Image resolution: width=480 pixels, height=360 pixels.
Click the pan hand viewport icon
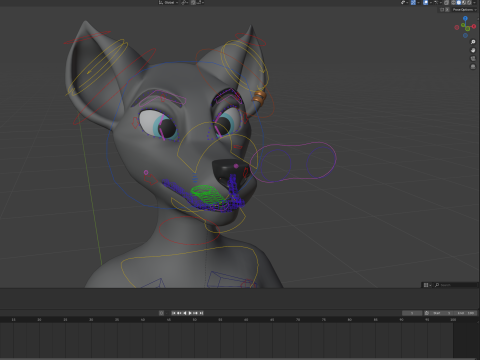(473, 50)
